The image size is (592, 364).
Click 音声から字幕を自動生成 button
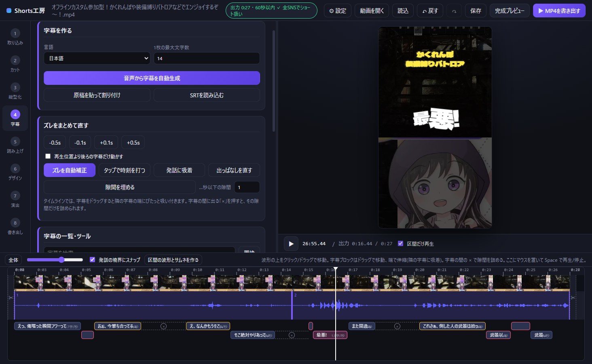coord(152,78)
